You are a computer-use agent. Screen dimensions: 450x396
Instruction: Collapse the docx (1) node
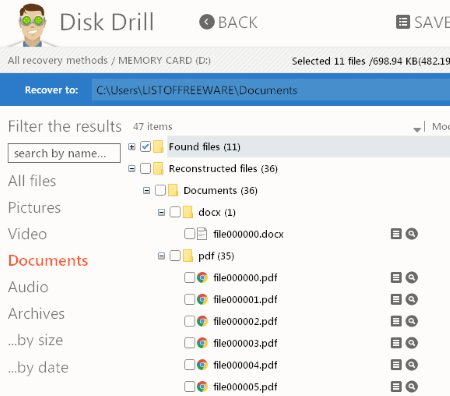(161, 212)
